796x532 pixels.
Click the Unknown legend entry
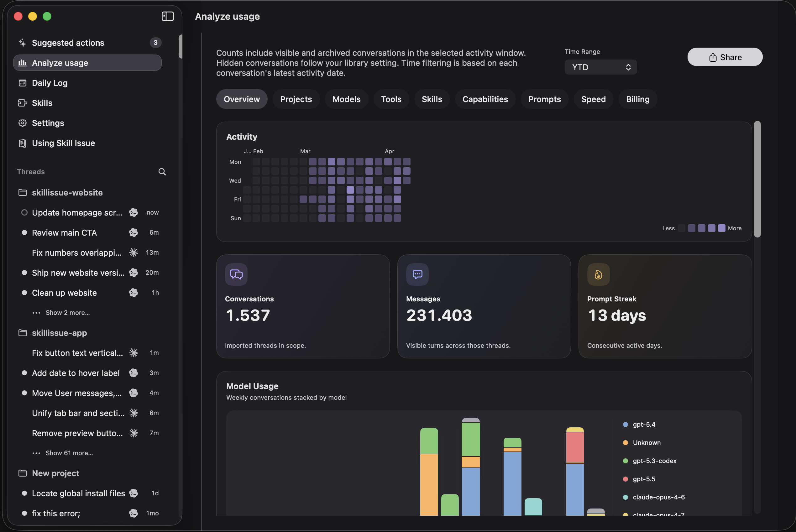click(642, 442)
